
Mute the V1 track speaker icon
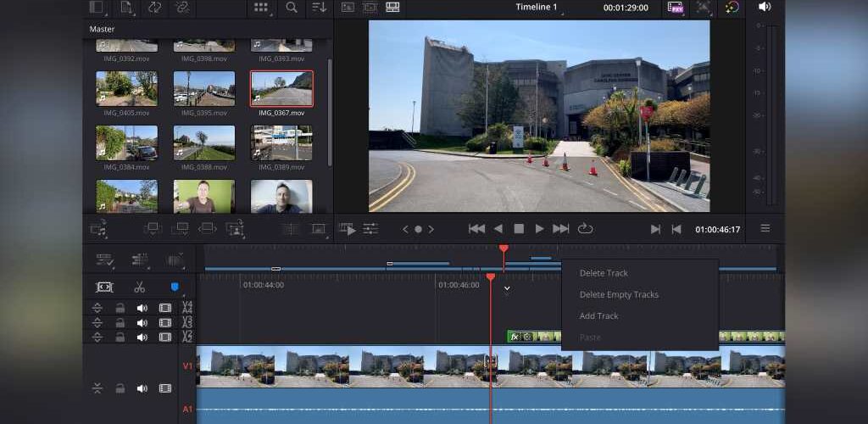pos(142,388)
